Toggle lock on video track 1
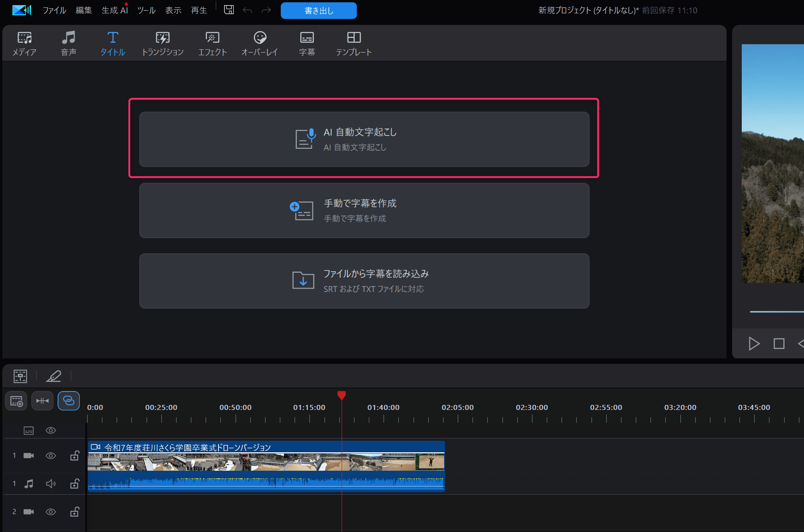 tap(75, 456)
